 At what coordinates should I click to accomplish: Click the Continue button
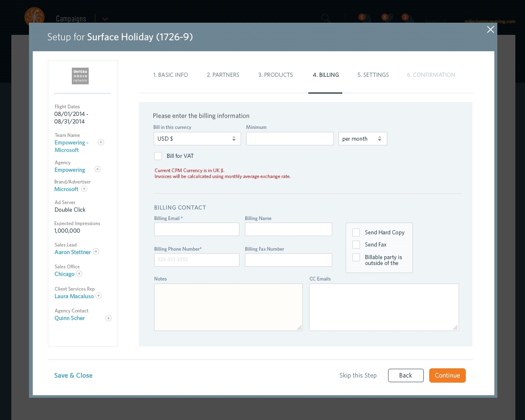coord(447,375)
